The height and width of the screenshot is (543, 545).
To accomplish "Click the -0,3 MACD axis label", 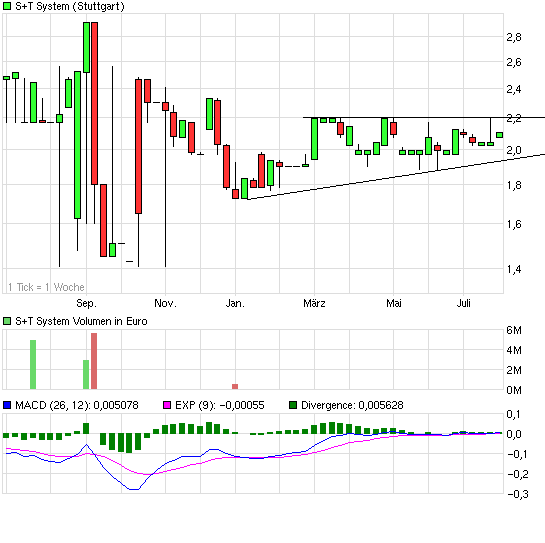I will click(517, 494).
